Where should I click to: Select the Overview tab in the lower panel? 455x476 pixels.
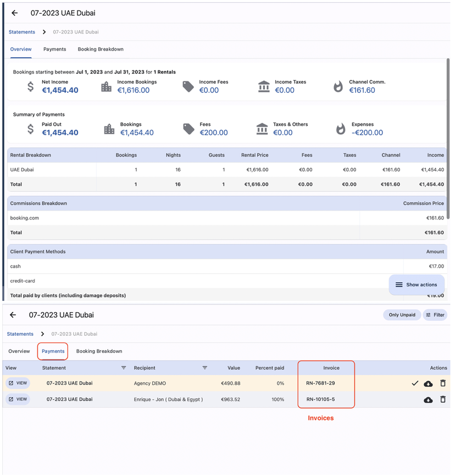pos(19,351)
